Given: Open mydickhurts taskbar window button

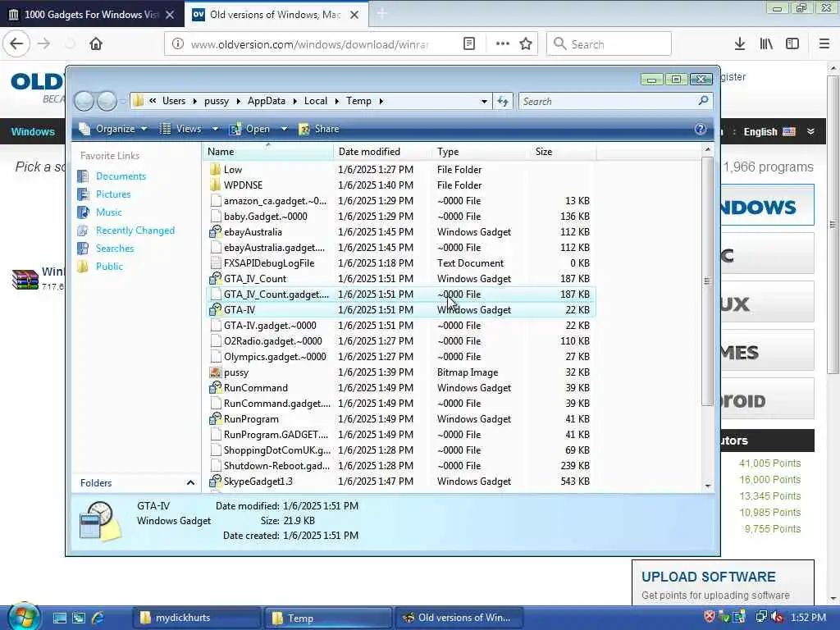Looking at the screenshot, I should [x=197, y=618].
